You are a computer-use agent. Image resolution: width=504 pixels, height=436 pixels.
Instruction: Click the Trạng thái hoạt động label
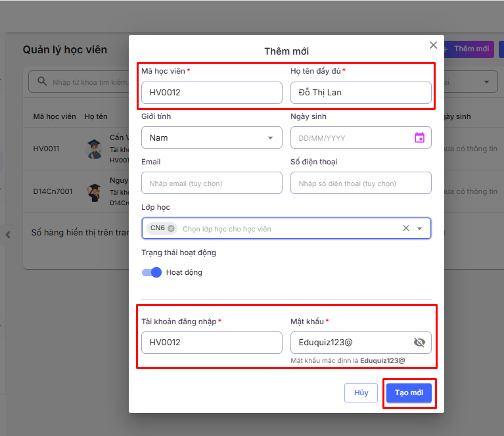tap(179, 253)
